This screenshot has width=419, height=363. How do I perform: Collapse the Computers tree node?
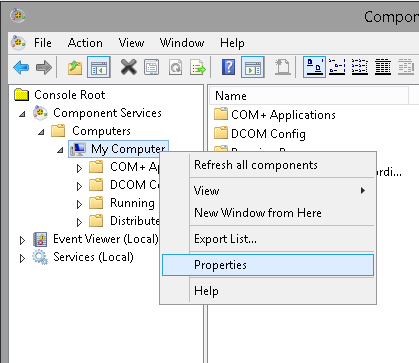pos(41,132)
